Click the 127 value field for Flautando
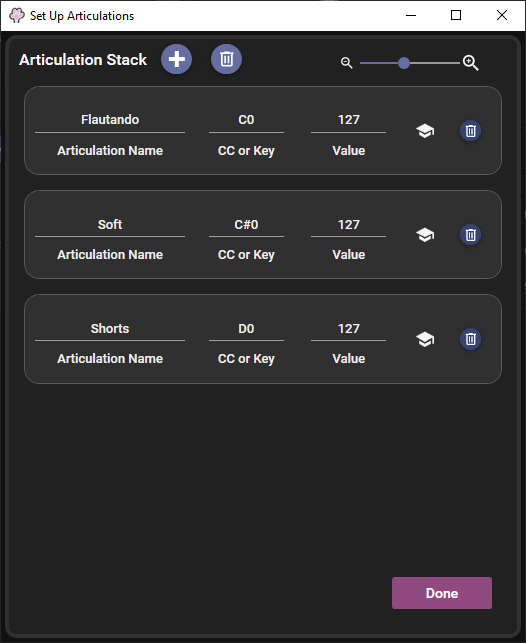This screenshot has height=643, width=526. click(348, 120)
